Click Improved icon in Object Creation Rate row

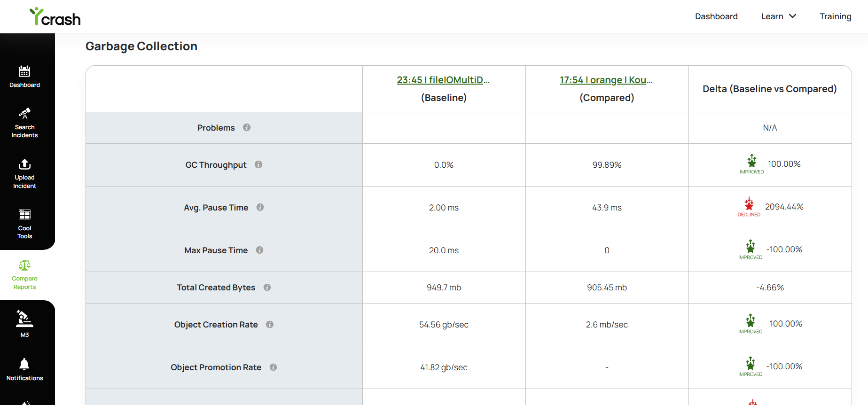[751, 324]
